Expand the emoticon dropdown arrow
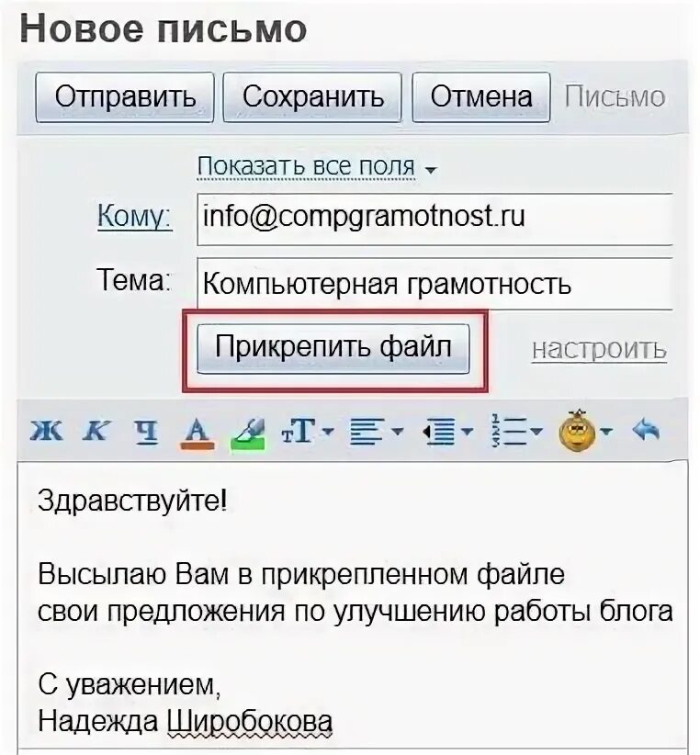The width and height of the screenshot is (700, 755). pos(606,431)
